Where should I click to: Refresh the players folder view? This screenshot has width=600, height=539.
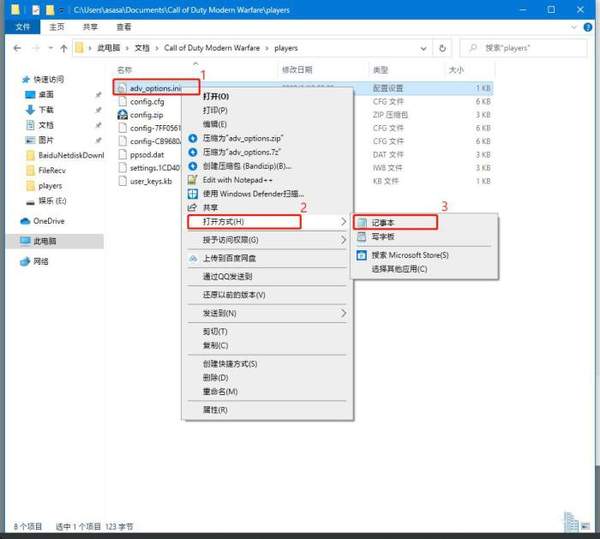coord(442,48)
